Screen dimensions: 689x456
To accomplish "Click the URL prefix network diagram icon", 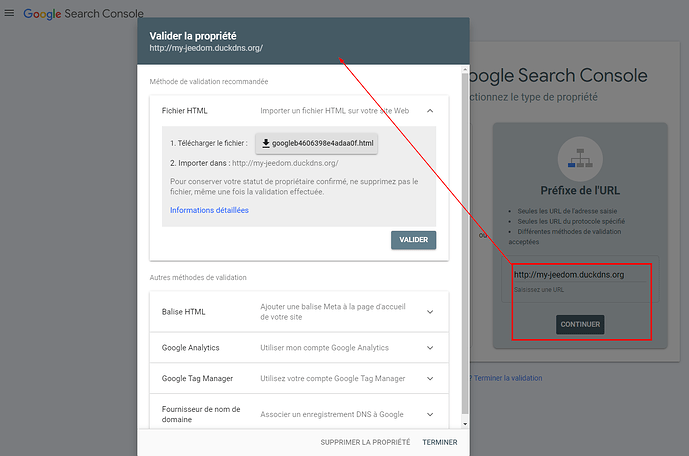I will click(580, 159).
